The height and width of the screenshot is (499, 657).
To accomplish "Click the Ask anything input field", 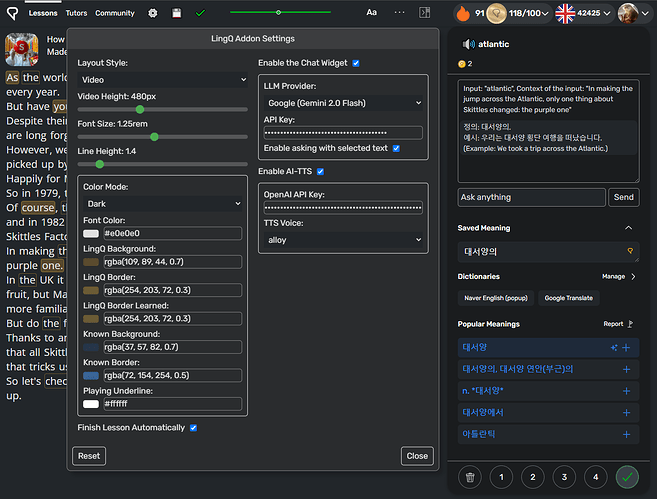I will point(531,197).
